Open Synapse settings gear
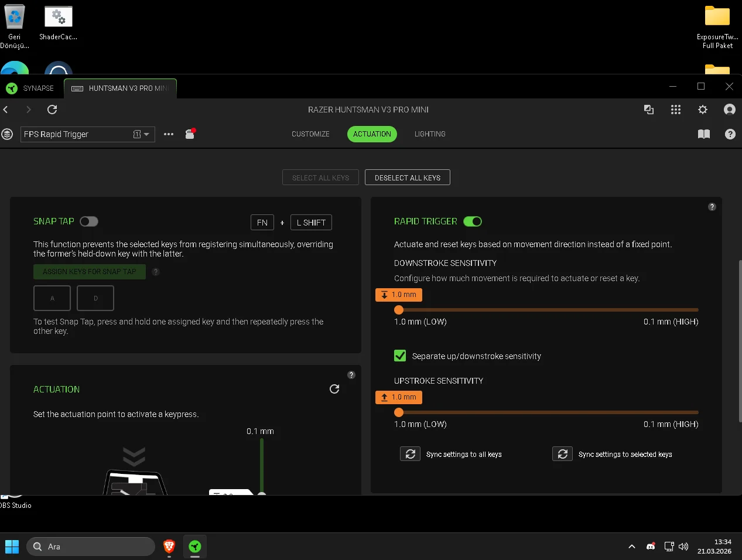This screenshot has width=742, height=560. (x=703, y=110)
